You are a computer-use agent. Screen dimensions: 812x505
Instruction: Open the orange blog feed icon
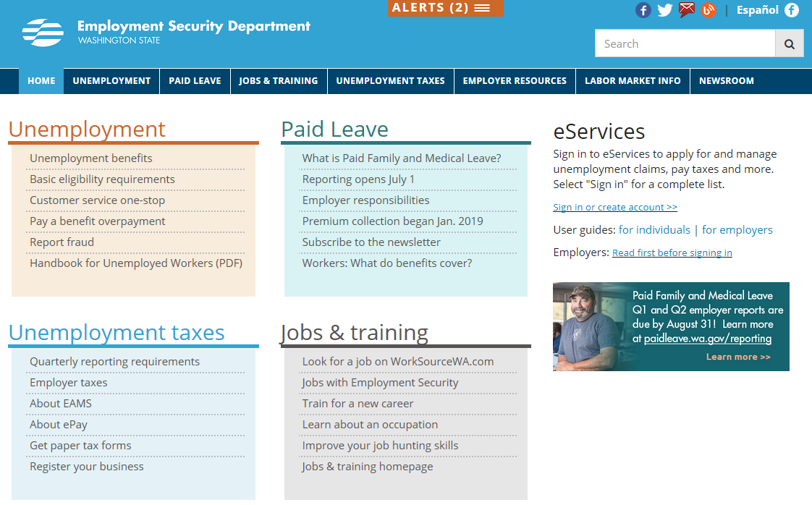click(709, 10)
